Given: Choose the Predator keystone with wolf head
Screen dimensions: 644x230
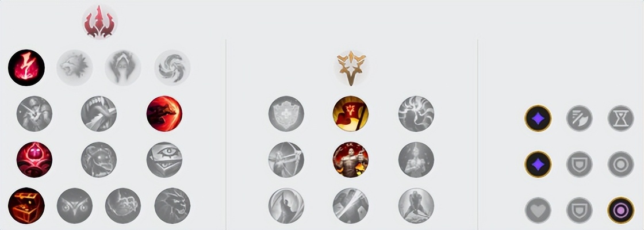Looking at the screenshot, I should [x=74, y=68].
